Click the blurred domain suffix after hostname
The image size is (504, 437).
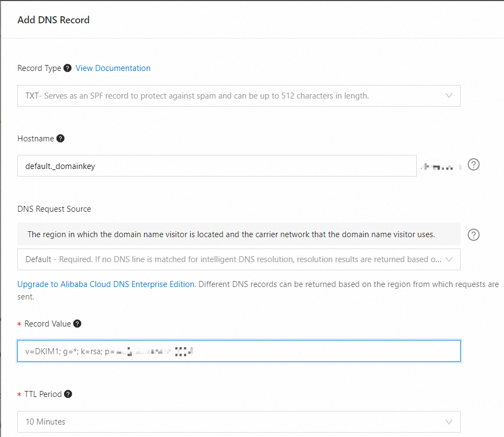click(x=440, y=167)
